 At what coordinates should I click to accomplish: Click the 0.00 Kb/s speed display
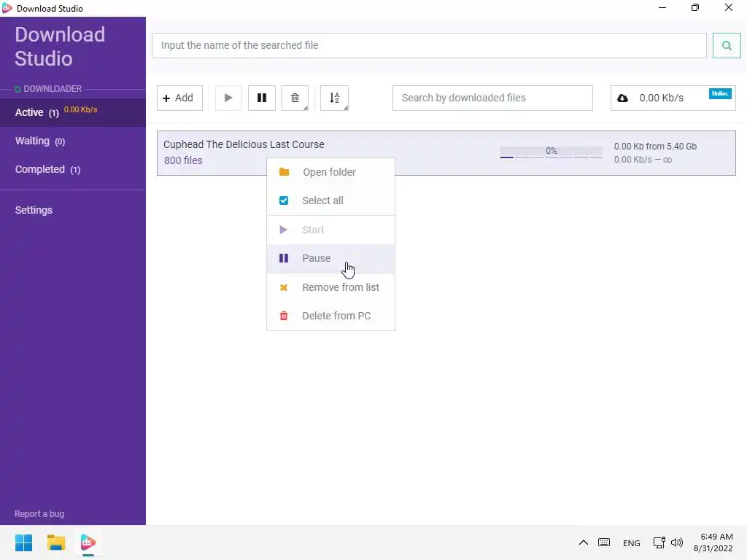[662, 98]
